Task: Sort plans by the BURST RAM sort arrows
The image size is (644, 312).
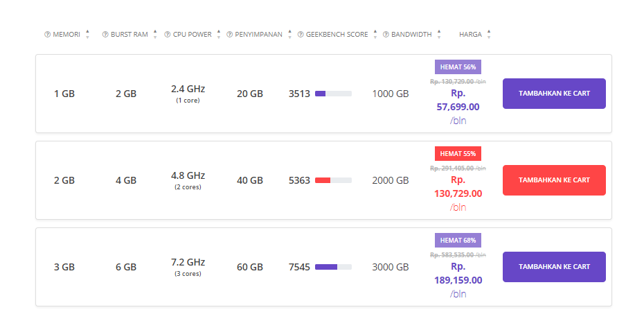Action: [x=155, y=34]
